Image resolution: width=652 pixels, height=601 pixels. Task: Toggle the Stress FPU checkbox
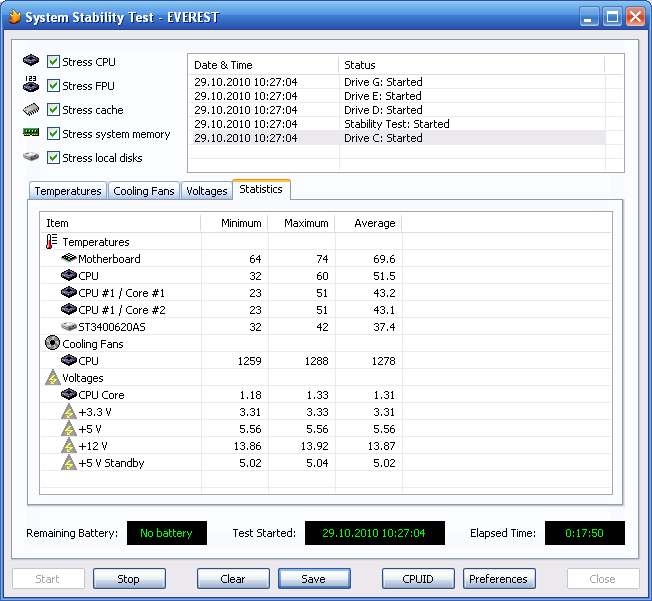click(x=54, y=86)
